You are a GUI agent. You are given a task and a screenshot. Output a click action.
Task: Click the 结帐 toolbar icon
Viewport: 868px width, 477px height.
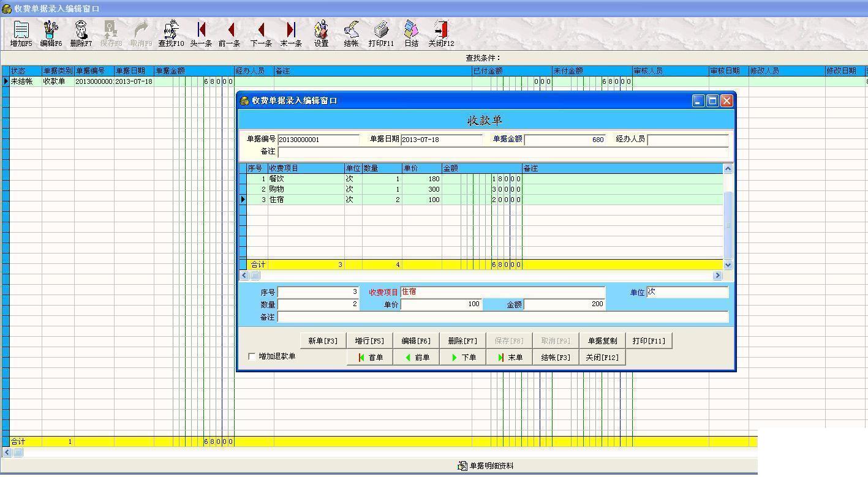pyautogui.click(x=351, y=34)
